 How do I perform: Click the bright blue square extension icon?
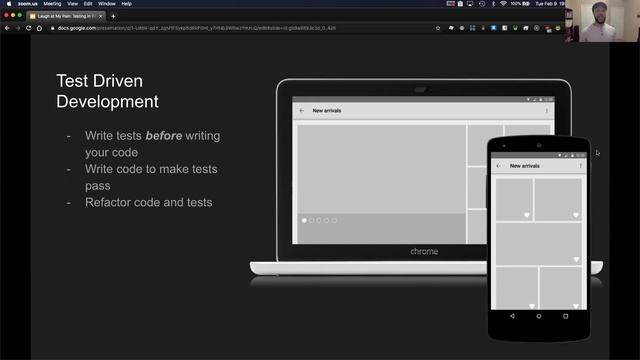(x=493, y=28)
